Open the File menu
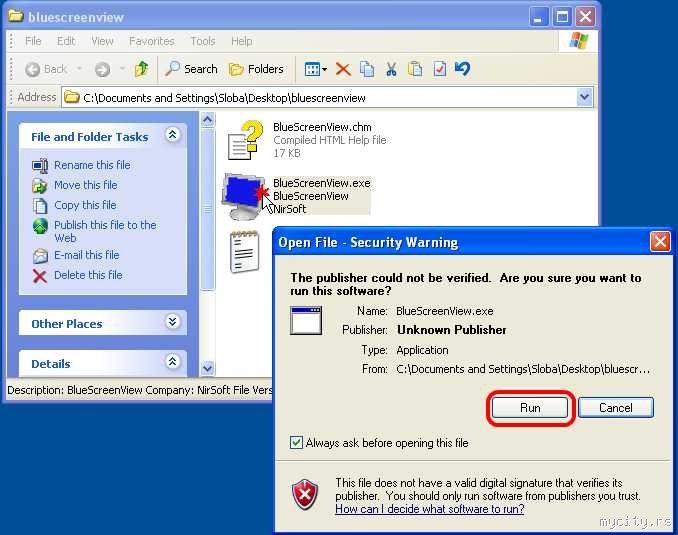 pyautogui.click(x=33, y=41)
